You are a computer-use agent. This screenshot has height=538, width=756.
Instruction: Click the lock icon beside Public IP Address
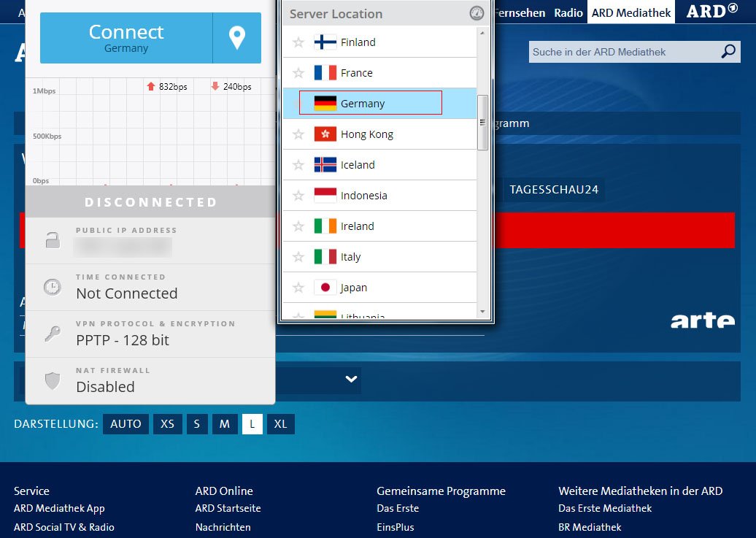(x=53, y=240)
